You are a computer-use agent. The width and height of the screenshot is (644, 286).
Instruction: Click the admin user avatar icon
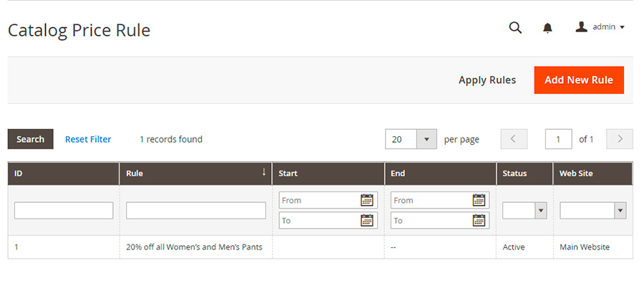pyautogui.click(x=581, y=27)
